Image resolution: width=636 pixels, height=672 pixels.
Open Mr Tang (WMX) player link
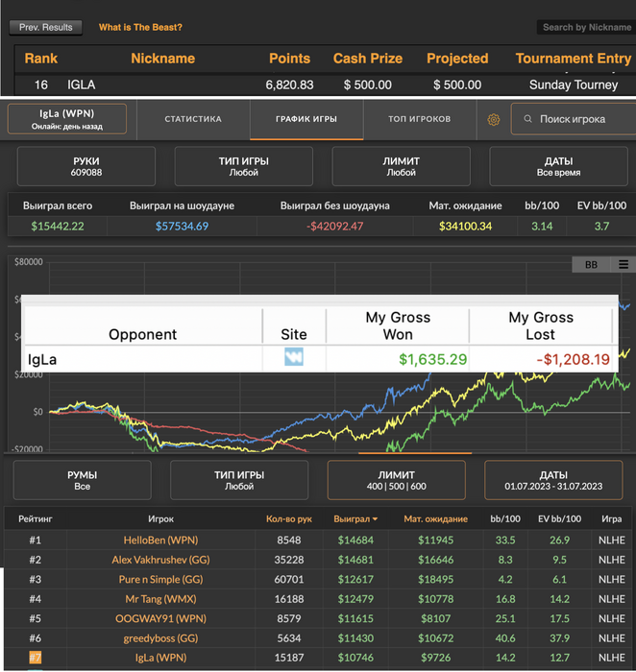160,599
